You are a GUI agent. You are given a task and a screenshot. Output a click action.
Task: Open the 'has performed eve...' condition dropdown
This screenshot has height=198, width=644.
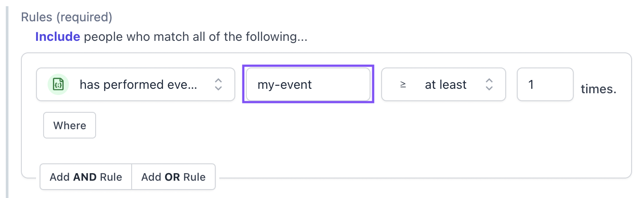click(x=136, y=84)
